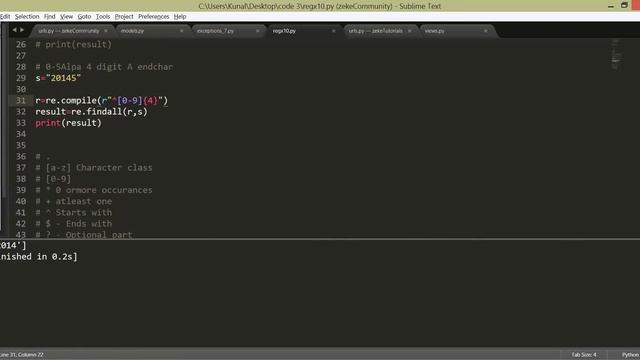The image size is (640, 360).
Task: Click the '014'] output line in console
Action: [13, 245]
